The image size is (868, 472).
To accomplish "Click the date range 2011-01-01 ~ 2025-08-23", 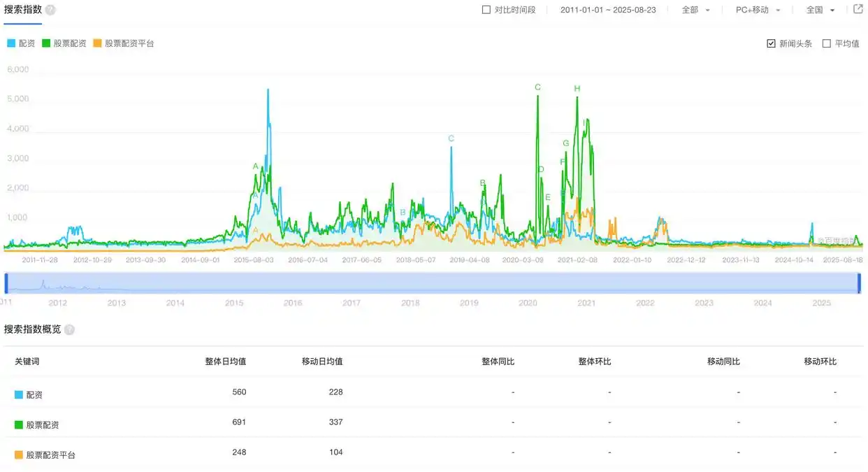I will tap(608, 9).
